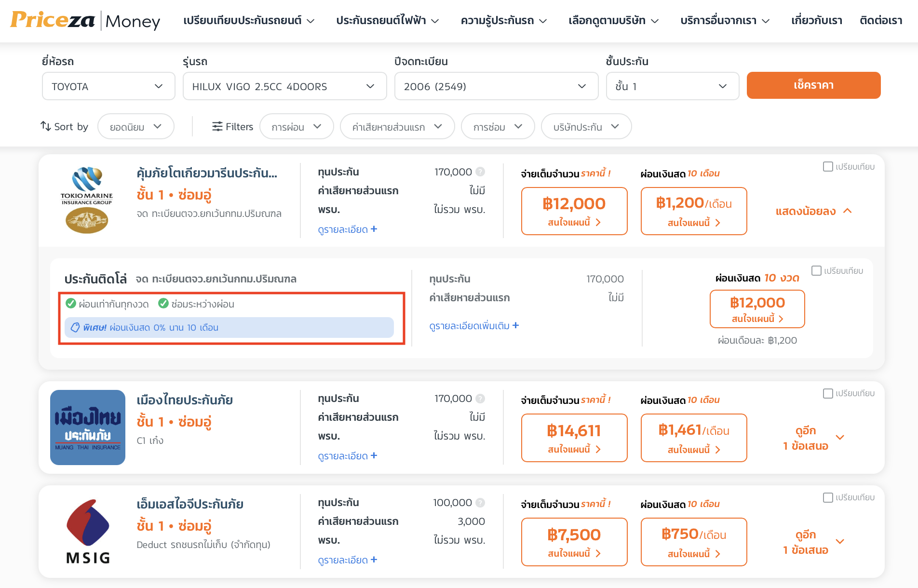Collapse Tokio Marine offers with แสดงน้อยลง
Image resolution: width=918 pixels, height=588 pixels.
click(813, 211)
